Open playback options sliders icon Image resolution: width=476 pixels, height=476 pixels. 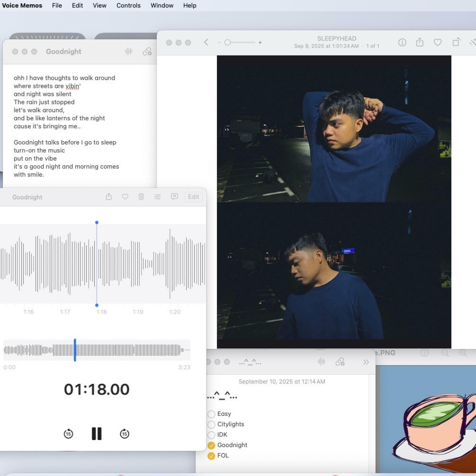pyautogui.click(x=157, y=197)
